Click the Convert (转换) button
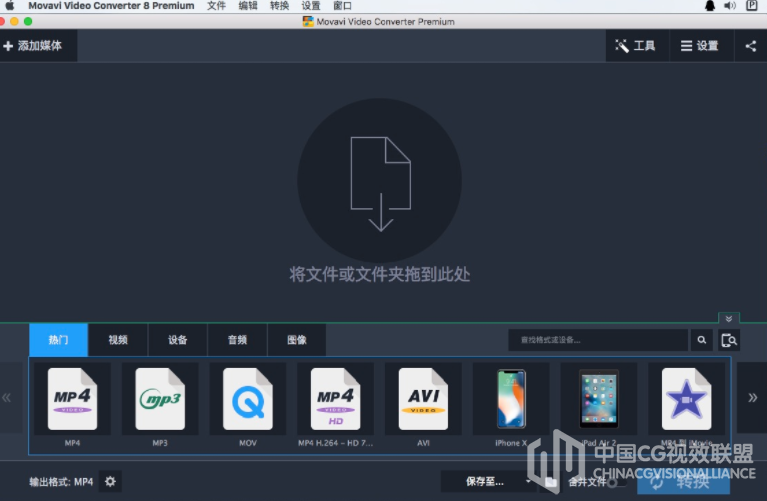 pyautogui.click(x=683, y=482)
